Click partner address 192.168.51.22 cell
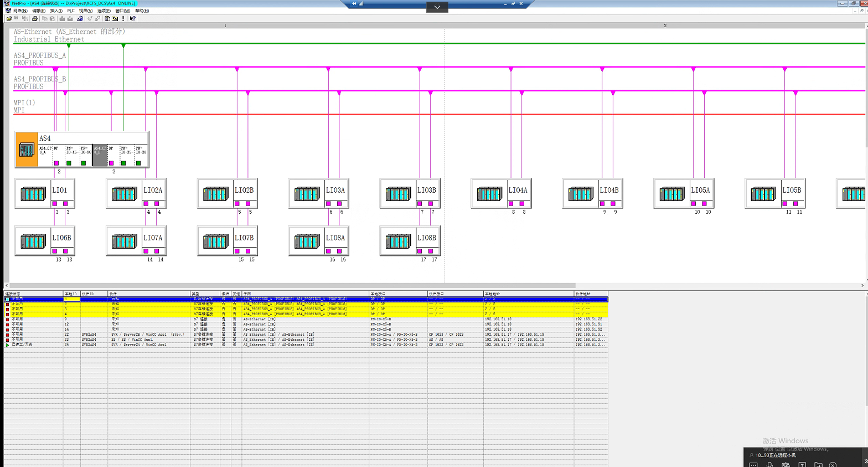Screen dimensions: 868x467 click(x=591, y=319)
